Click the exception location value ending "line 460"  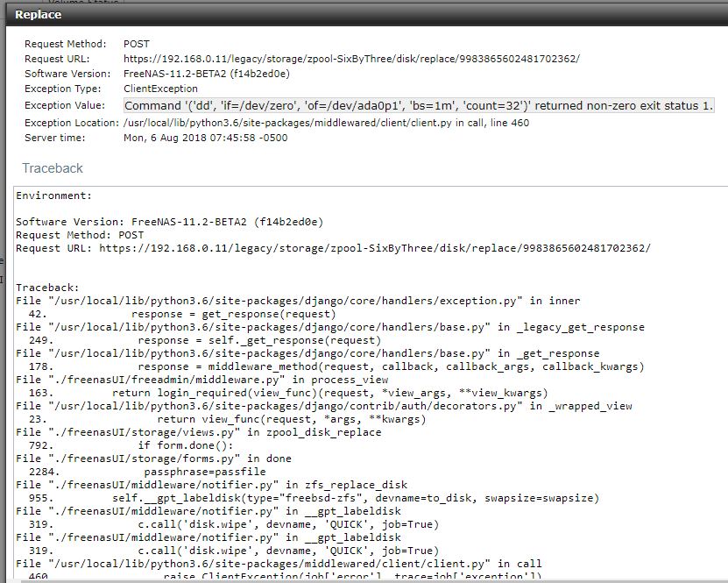327,123
